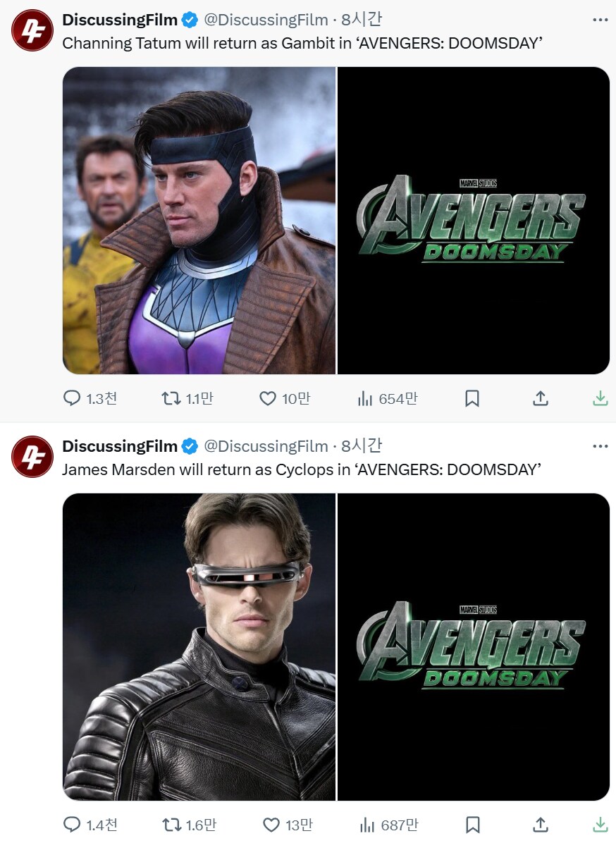View analytics of the Gambit tweet
The image size is (616, 843).
point(365,399)
